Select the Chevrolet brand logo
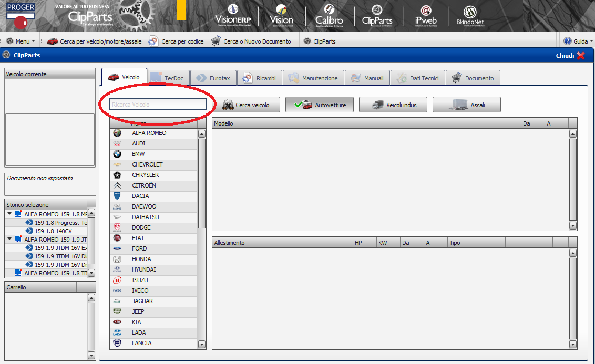This screenshot has height=364, width=595. pos(117,164)
